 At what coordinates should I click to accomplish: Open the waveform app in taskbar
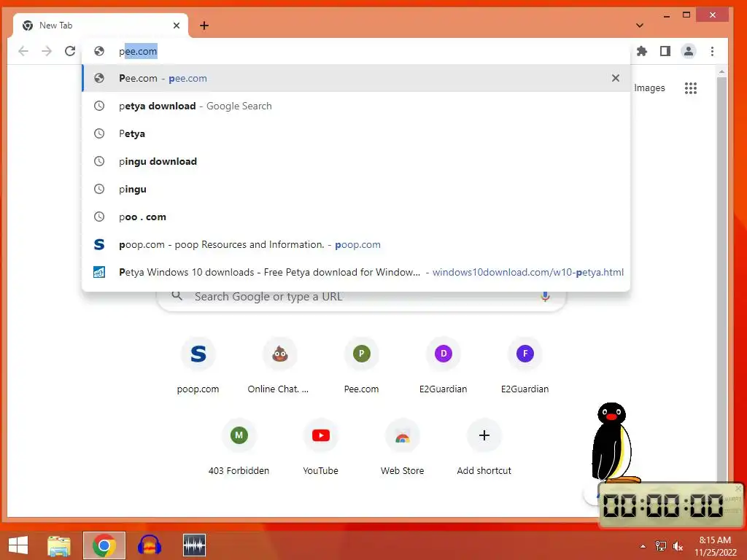(x=194, y=545)
